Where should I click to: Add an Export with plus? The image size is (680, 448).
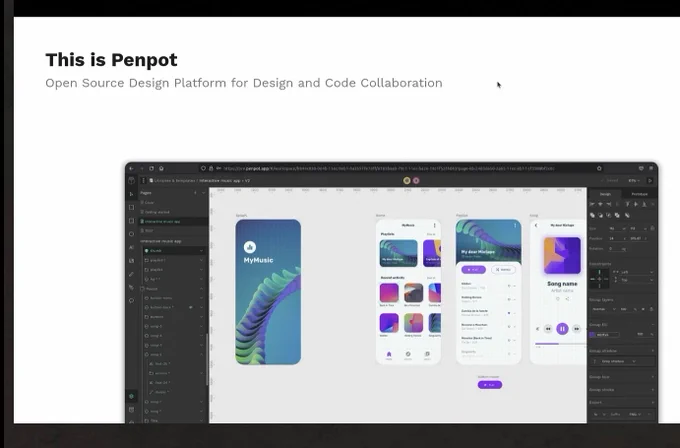tap(652, 403)
